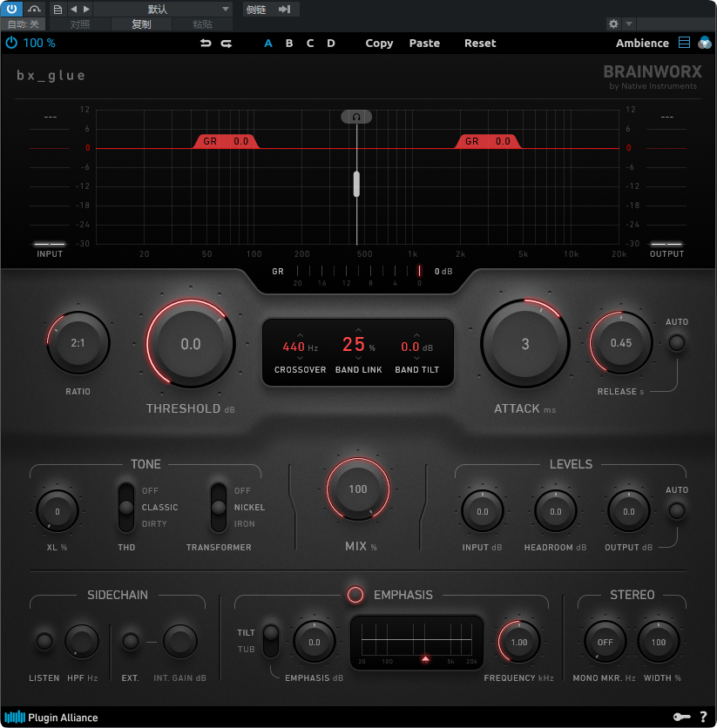
Task: Click the 侧链 sidechain button
Action: click(x=256, y=10)
